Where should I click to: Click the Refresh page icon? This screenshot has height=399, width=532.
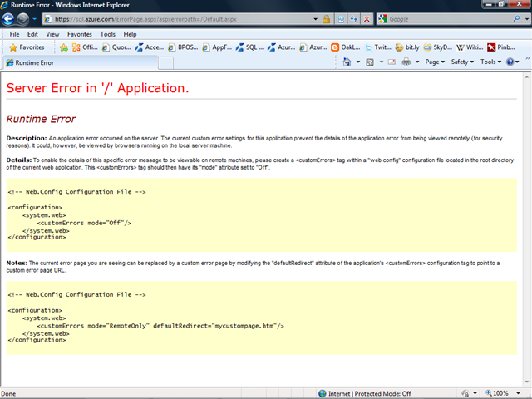coord(355,18)
